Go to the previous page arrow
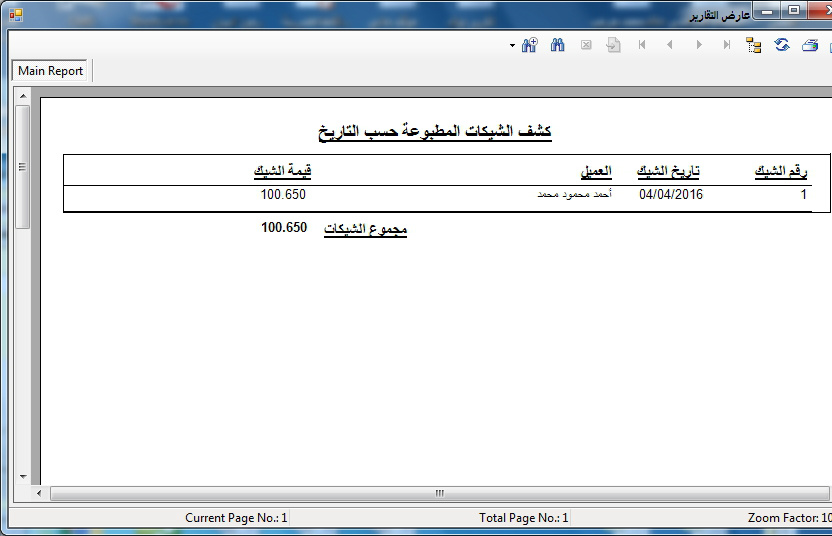The height and width of the screenshot is (536, 832). (x=670, y=45)
